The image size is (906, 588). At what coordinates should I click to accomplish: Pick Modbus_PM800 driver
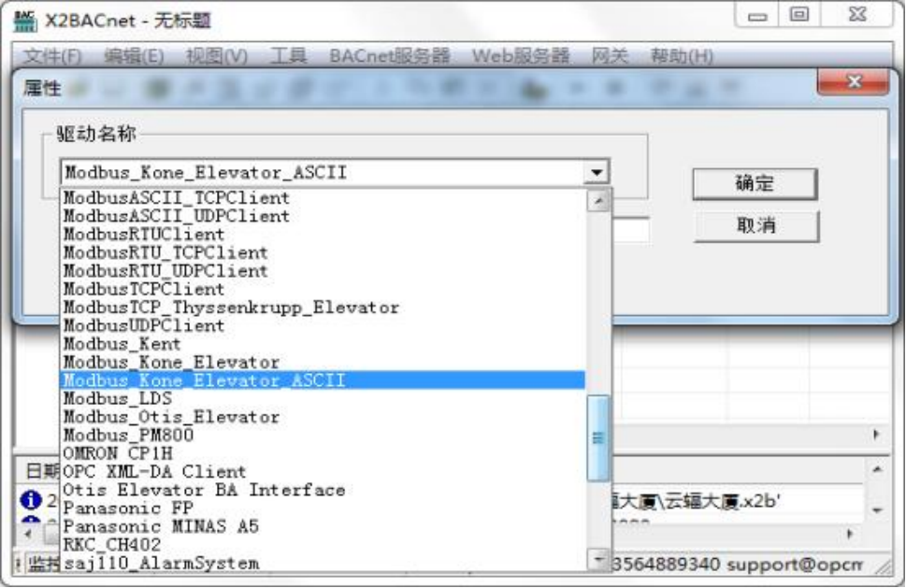point(323,435)
